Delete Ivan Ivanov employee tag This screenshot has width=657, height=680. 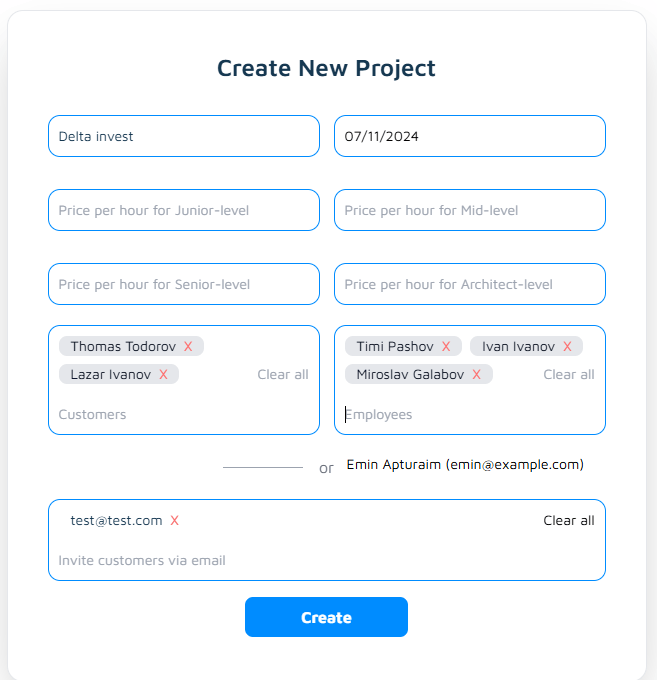[567, 346]
